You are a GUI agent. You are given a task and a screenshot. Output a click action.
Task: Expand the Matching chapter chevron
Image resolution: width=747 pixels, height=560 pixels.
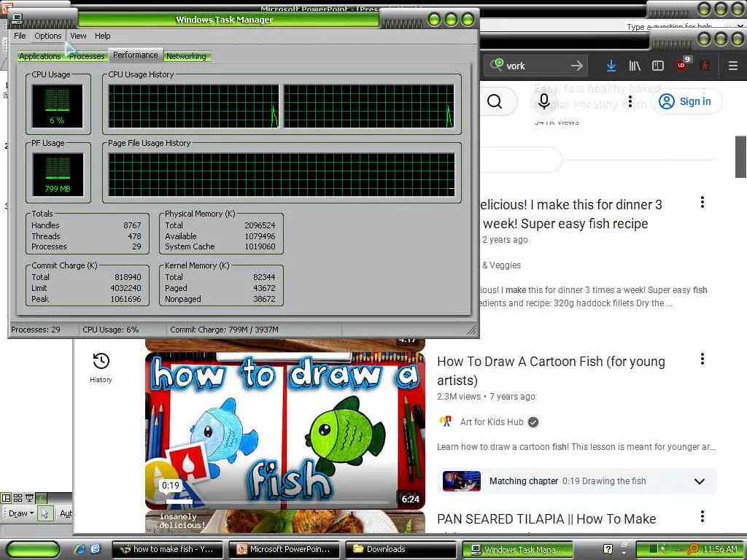tap(700, 481)
